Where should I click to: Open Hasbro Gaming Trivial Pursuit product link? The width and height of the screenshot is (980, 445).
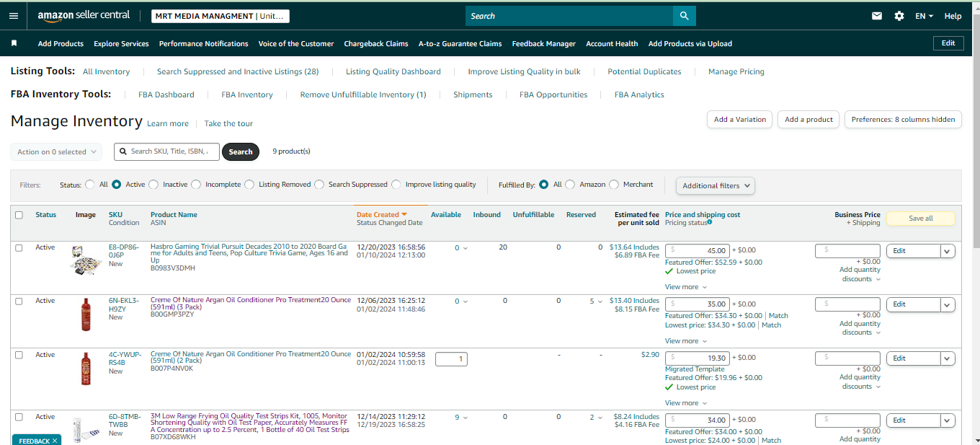point(249,253)
